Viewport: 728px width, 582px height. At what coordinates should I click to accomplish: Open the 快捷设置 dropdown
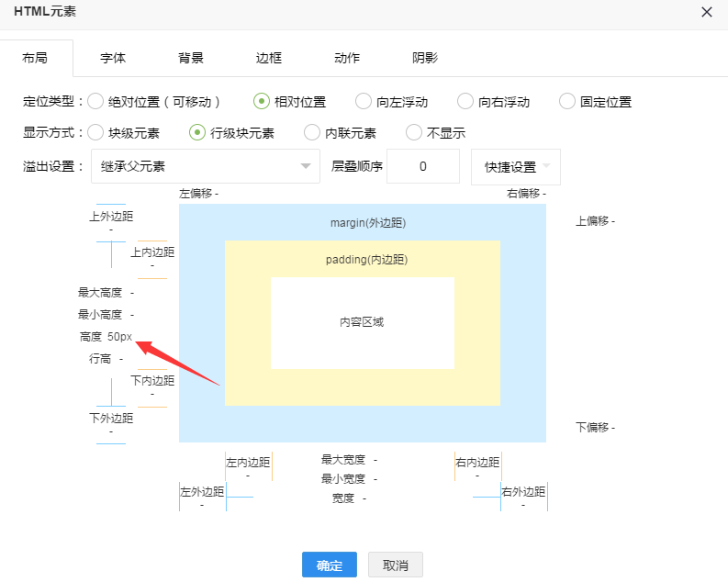(x=515, y=167)
